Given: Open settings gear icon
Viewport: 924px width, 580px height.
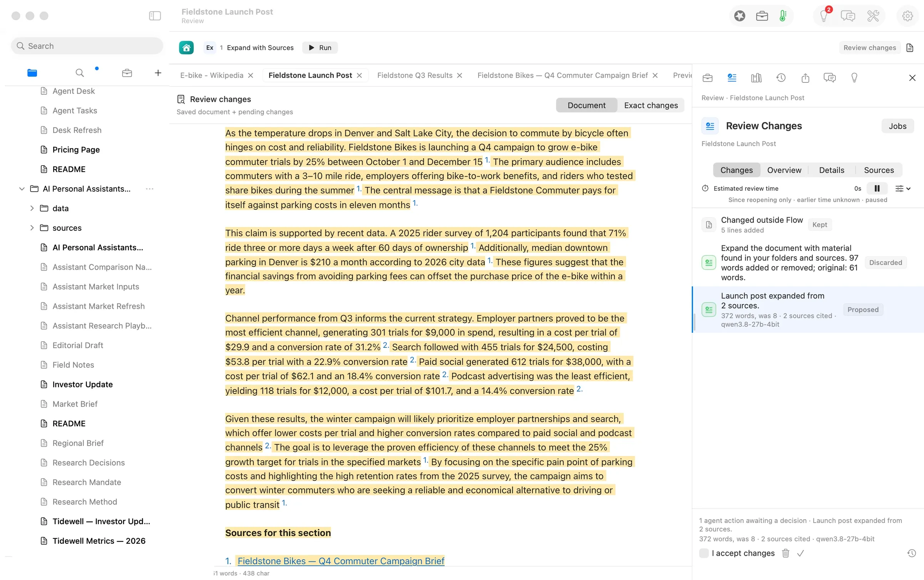Looking at the screenshot, I should point(907,16).
